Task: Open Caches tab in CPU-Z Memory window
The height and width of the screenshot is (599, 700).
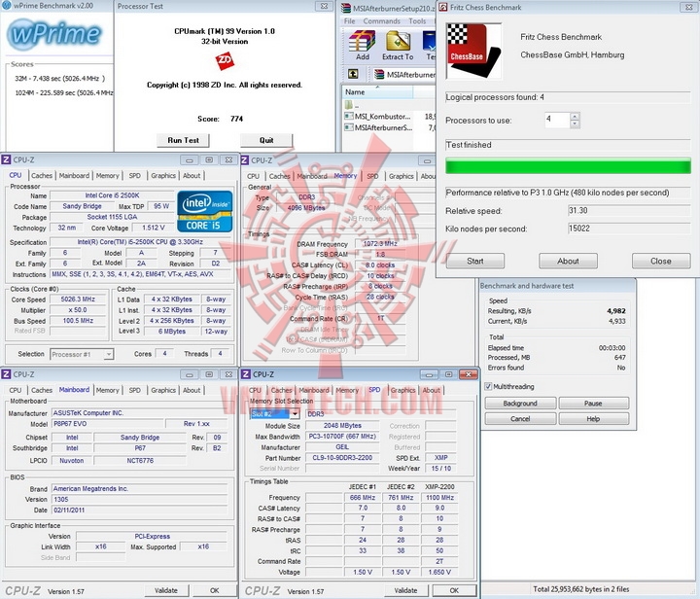Action: click(280, 176)
